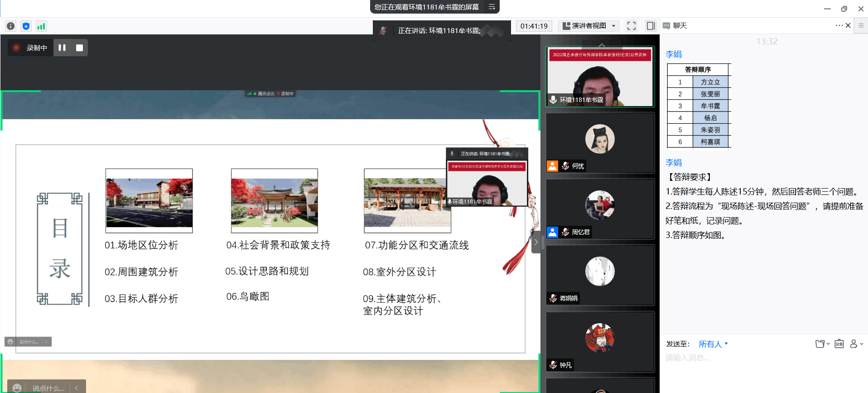Click the orange host badge beside 何忧
Image resolution: width=868 pixels, height=393 pixels.
(552, 166)
